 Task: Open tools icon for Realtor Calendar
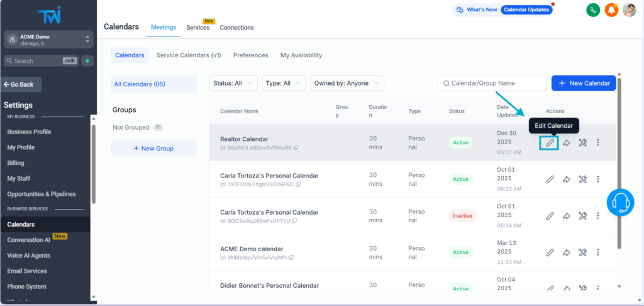(582, 143)
